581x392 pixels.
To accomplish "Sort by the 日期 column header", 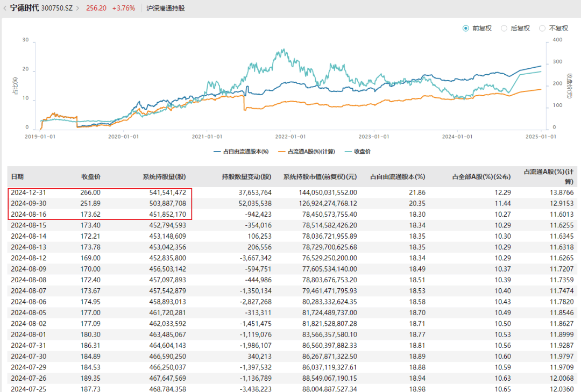I will 17,177.
